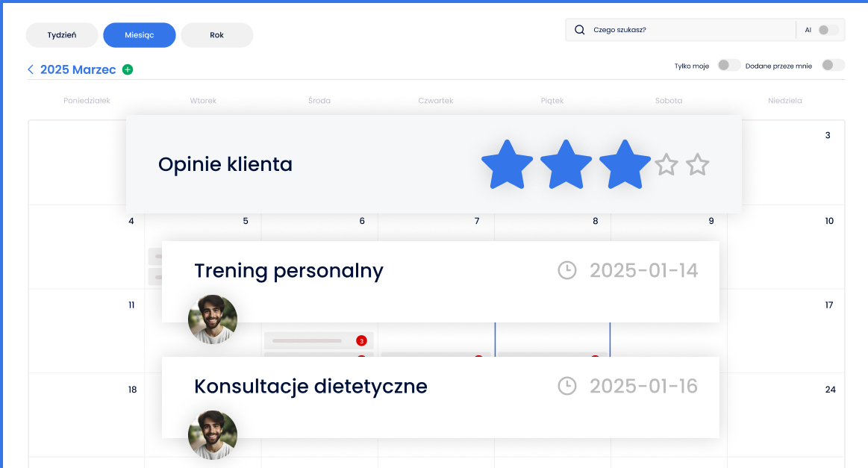Select the first blue rating star
The width and height of the screenshot is (868, 468).
click(508, 164)
